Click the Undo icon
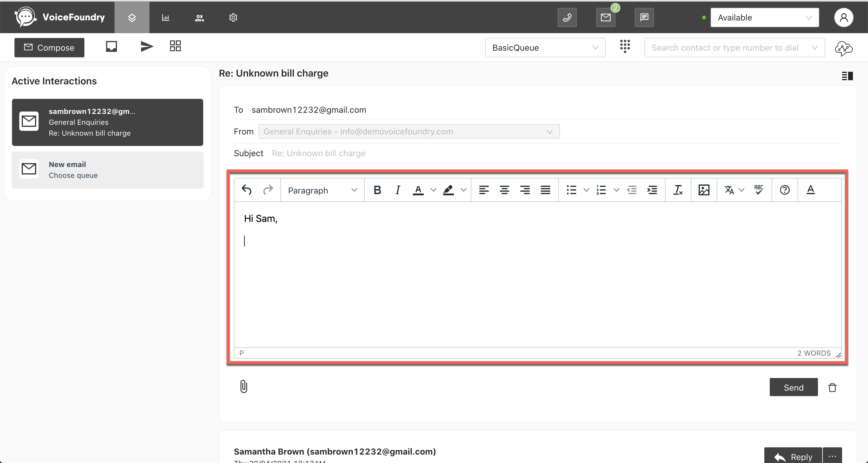Screen dimensions: 868x463 coord(247,190)
